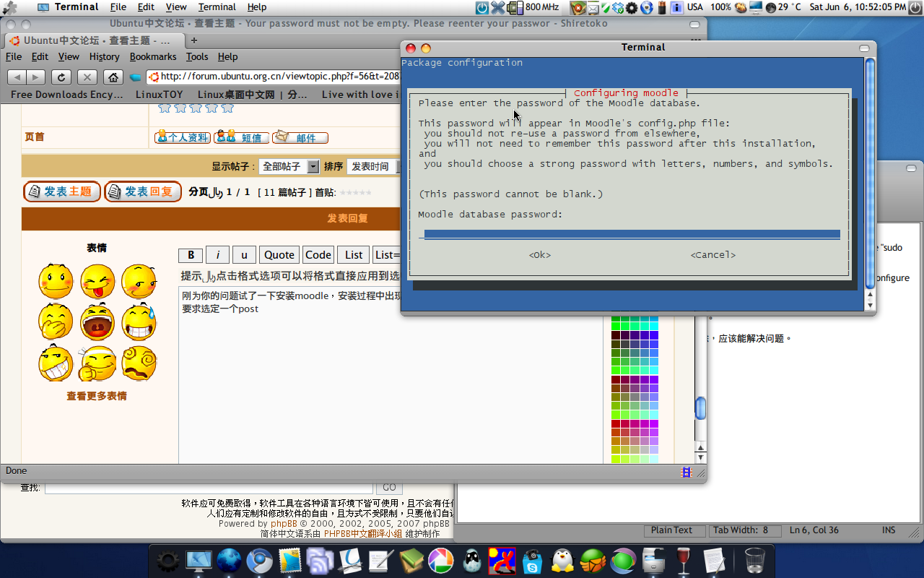Pick a dark red swatch from palette
Screen dimensions: 924x578
coord(616,380)
